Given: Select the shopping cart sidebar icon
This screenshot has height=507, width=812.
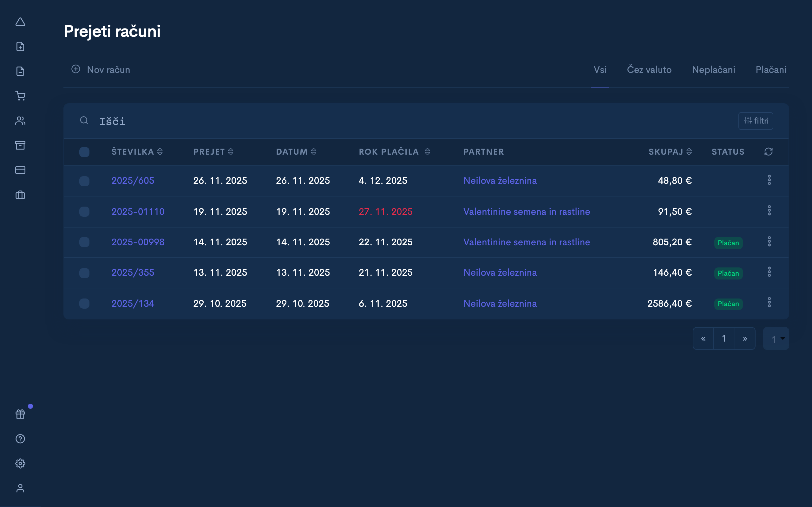Looking at the screenshot, I should point(21,96).
